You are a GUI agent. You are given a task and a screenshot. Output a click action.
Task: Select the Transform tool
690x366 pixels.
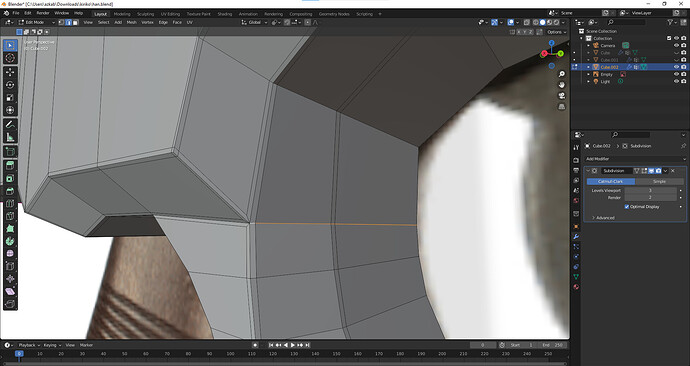[x=10, y=110]
